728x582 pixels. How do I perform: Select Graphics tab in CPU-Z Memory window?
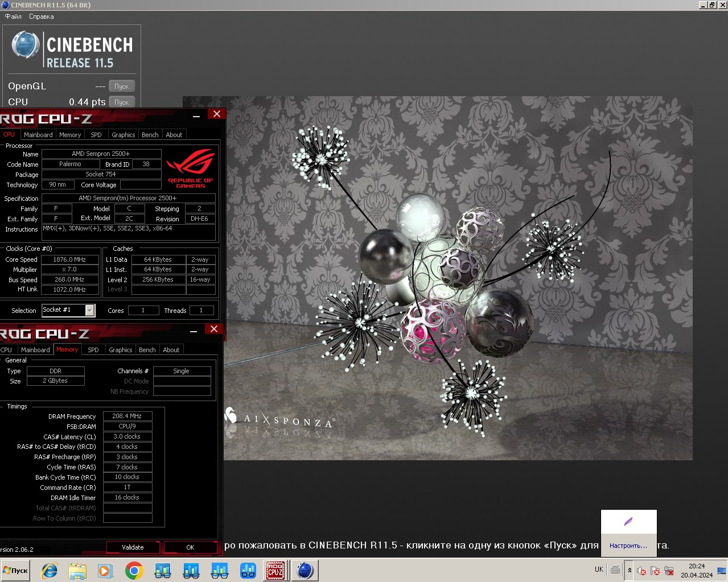coord(121,350)
